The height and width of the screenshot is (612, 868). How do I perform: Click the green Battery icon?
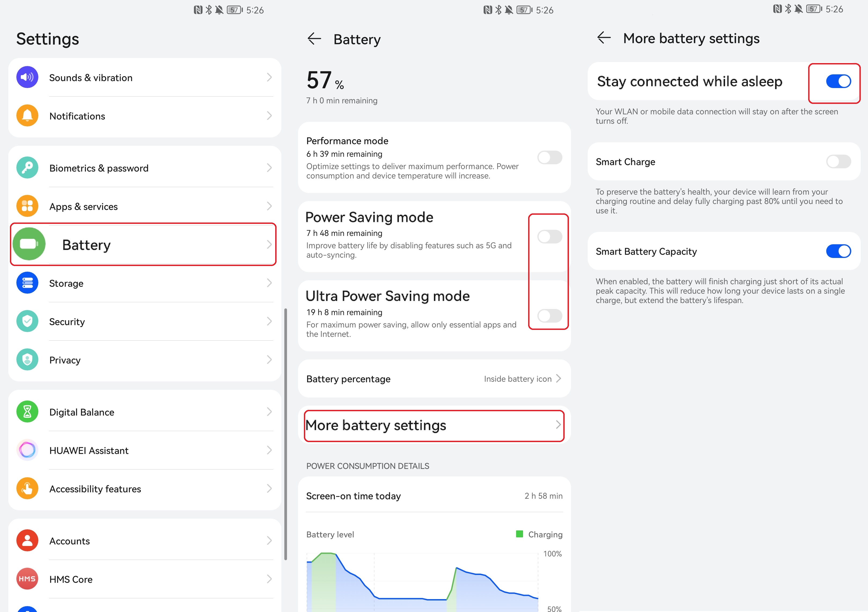(30, 244)
